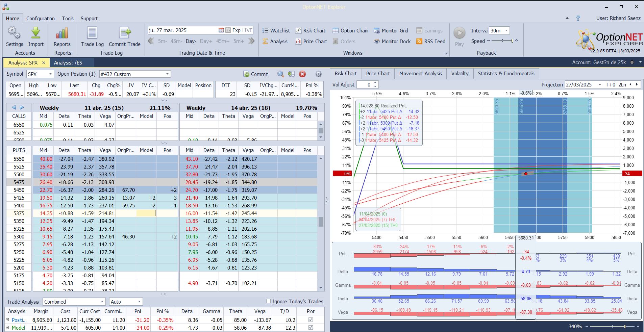Open the Settings gears icon
This screenshot has height=332, width=644.
pyautogui.click(x=14, y=33)
